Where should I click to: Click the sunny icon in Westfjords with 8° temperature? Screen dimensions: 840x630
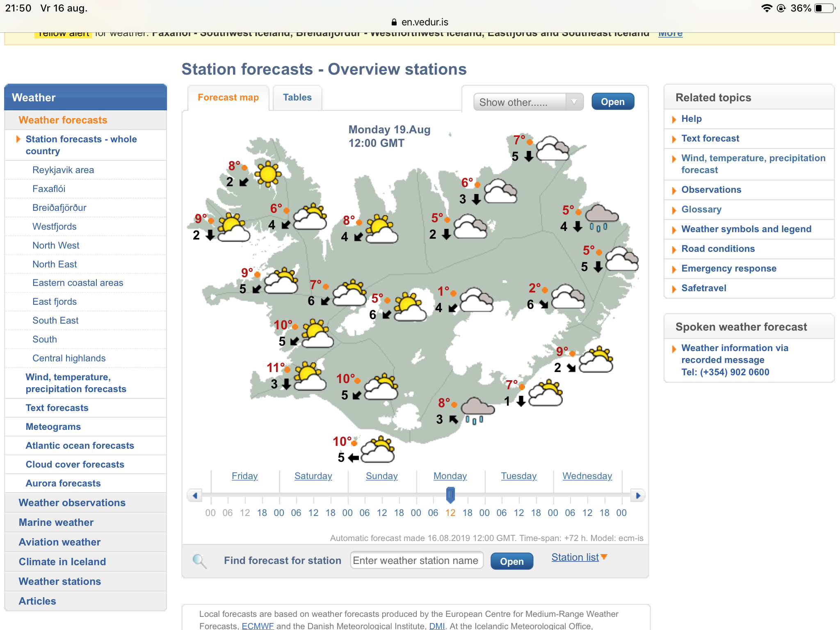[268, 174]
